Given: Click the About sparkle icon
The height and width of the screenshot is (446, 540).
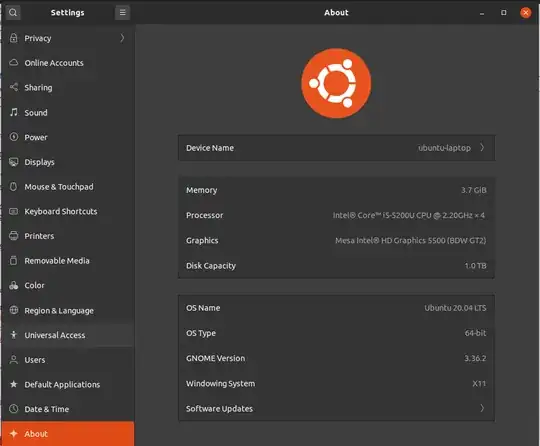Looking at the screenshot, I should tap(14, 434).
